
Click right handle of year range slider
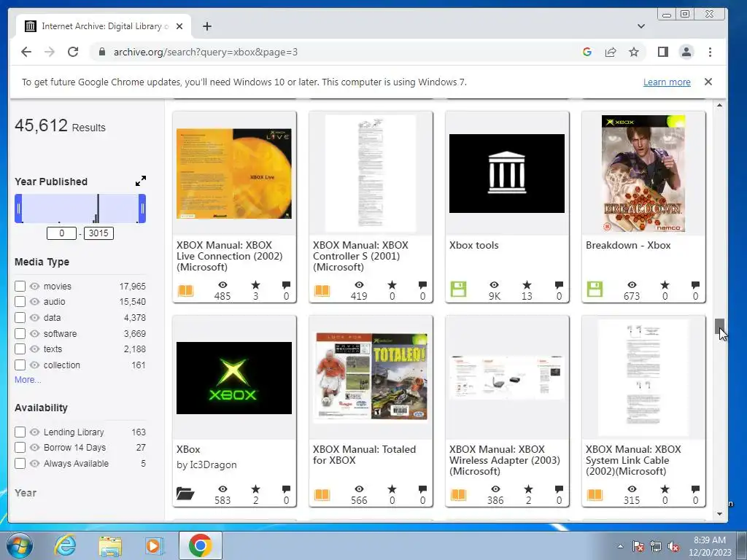(x=142, y=209)
